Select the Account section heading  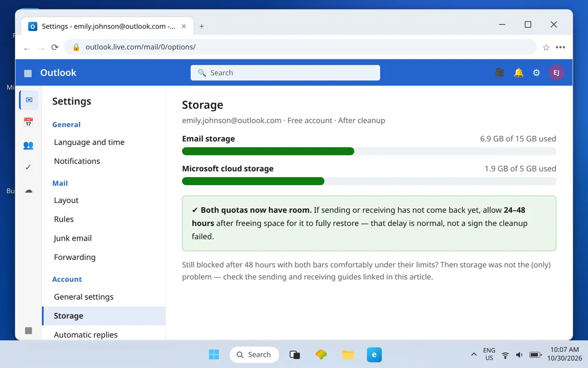click(x=67, y=279)
